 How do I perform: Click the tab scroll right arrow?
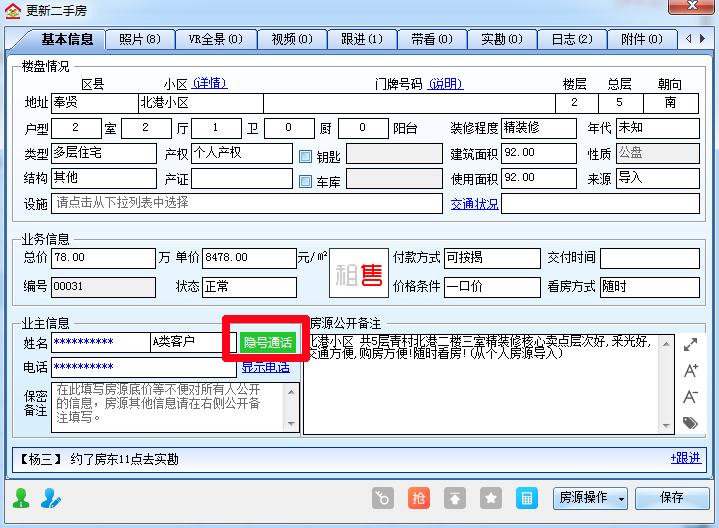(702, 39)
